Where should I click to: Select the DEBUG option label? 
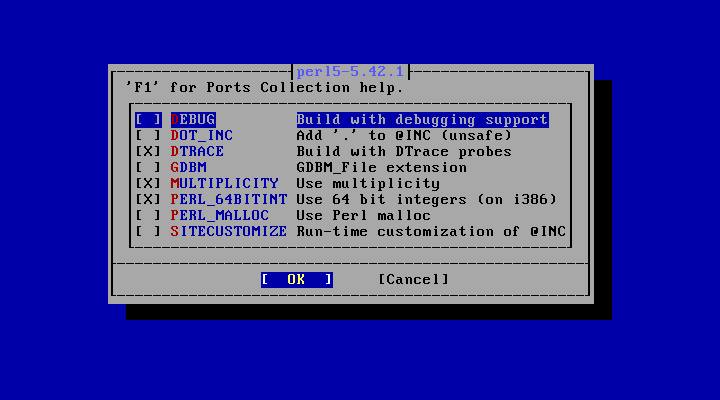[x=193, y=119]
